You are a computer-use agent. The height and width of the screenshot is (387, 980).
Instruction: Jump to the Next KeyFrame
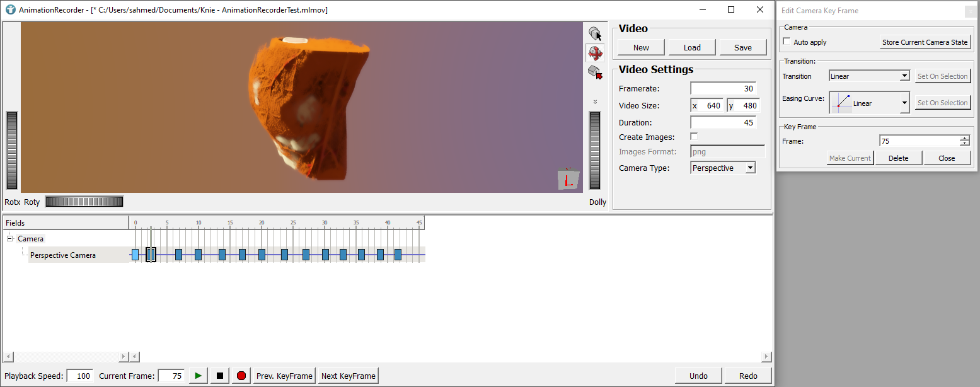point(347,375)
